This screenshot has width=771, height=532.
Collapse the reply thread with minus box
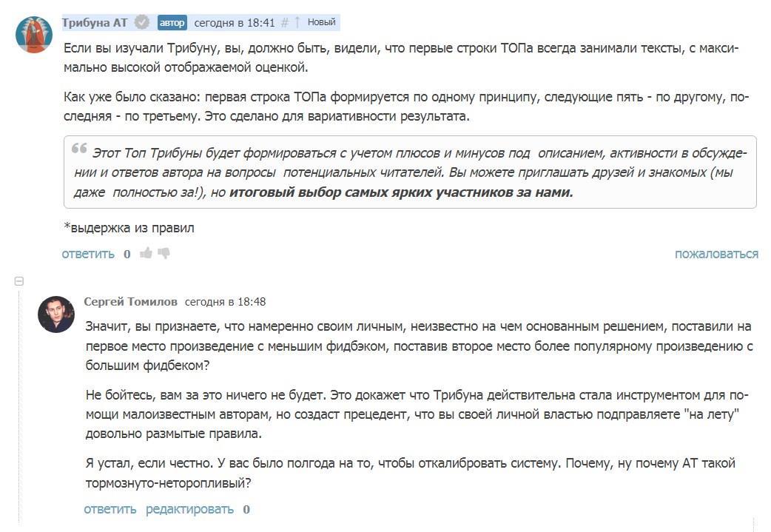pyautogui.click(x=19, y=281)
